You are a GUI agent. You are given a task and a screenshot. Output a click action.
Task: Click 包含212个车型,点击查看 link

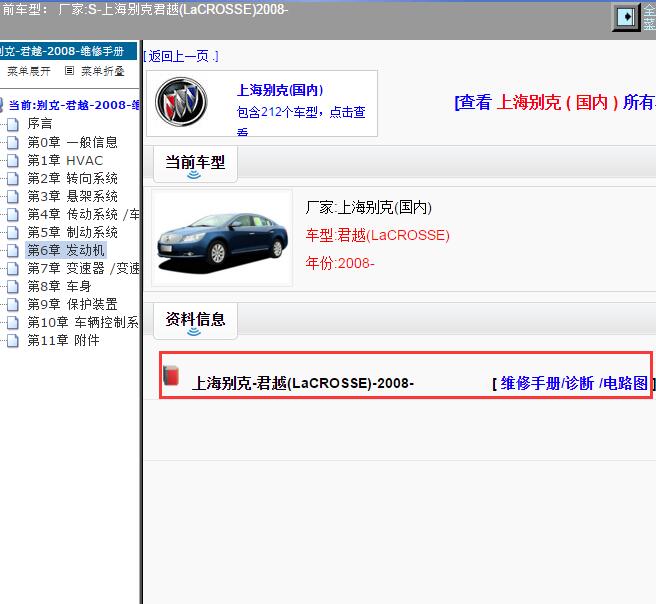(301, 119)
